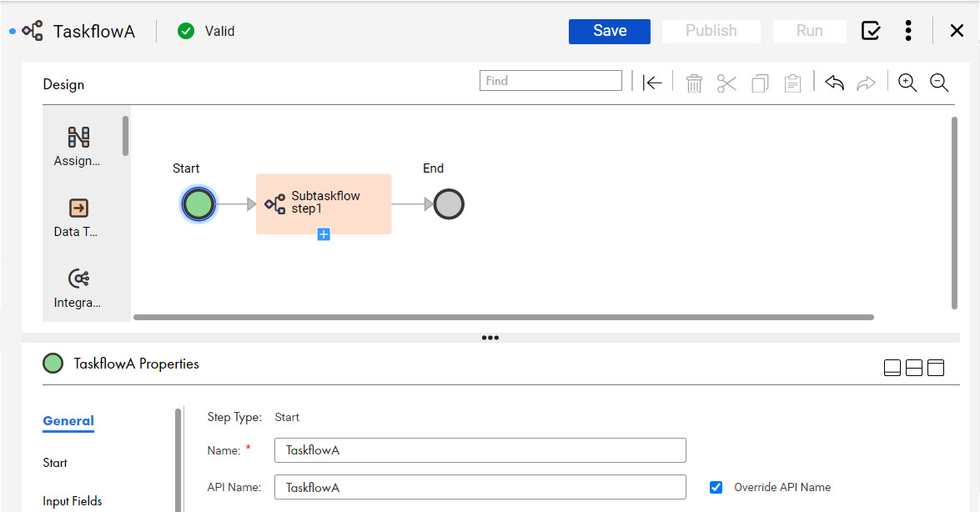Select the gray End node on canvas

(449, 204)
